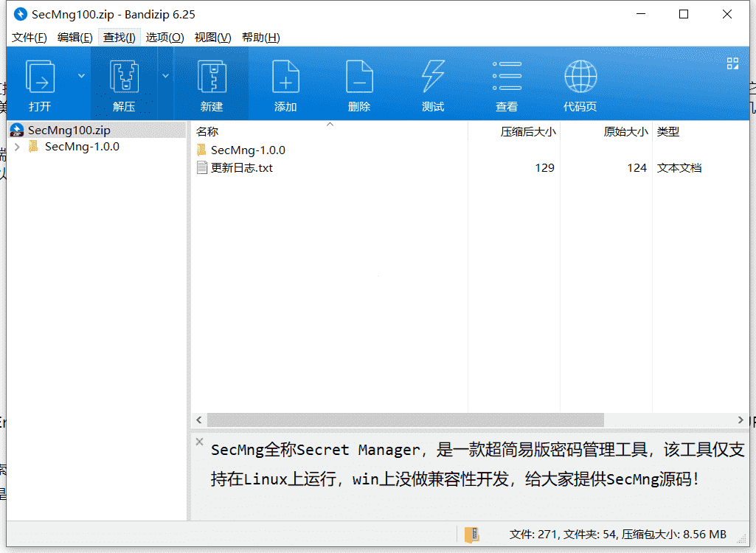The image size is (756, 553).
Task: Click the Test (测试) lightning icon
Action: (433, 76)
